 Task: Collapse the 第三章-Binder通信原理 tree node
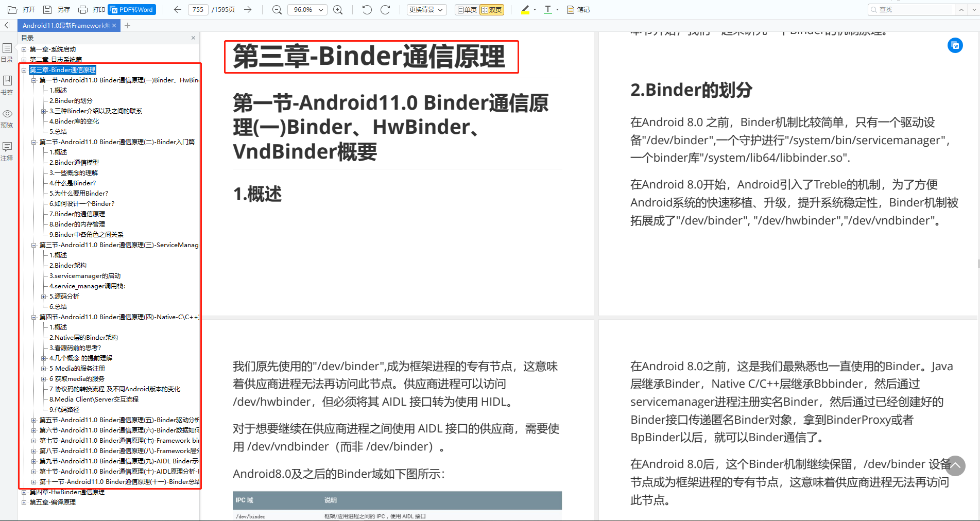pos(24,70)
